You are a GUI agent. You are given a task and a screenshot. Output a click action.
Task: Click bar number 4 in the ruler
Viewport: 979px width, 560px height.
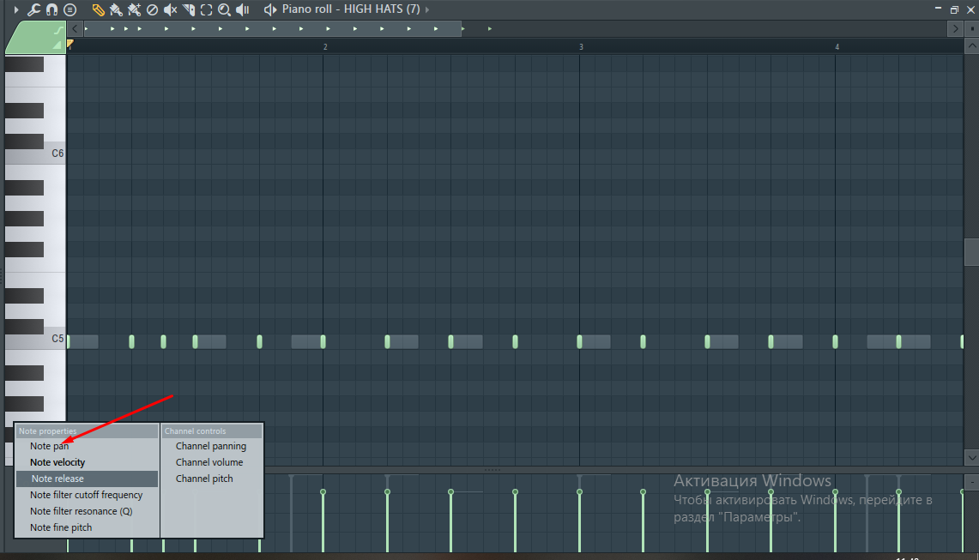click(x=837, y=47)
